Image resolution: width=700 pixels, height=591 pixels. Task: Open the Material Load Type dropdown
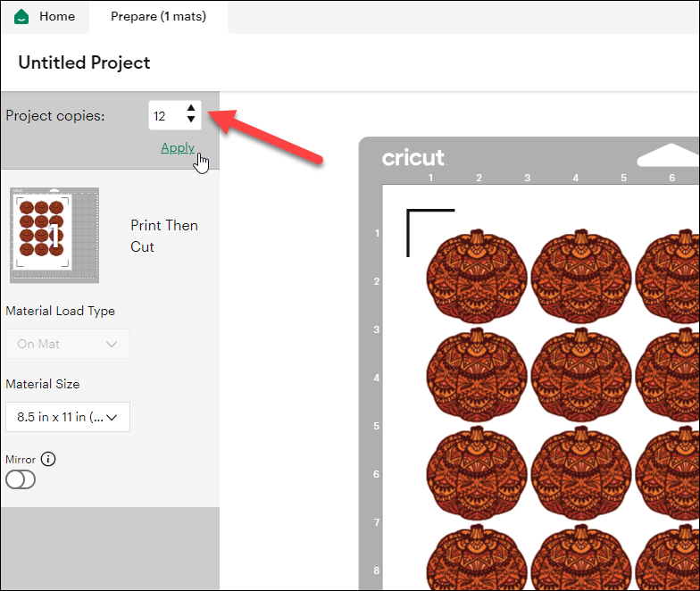coord(68,344)
